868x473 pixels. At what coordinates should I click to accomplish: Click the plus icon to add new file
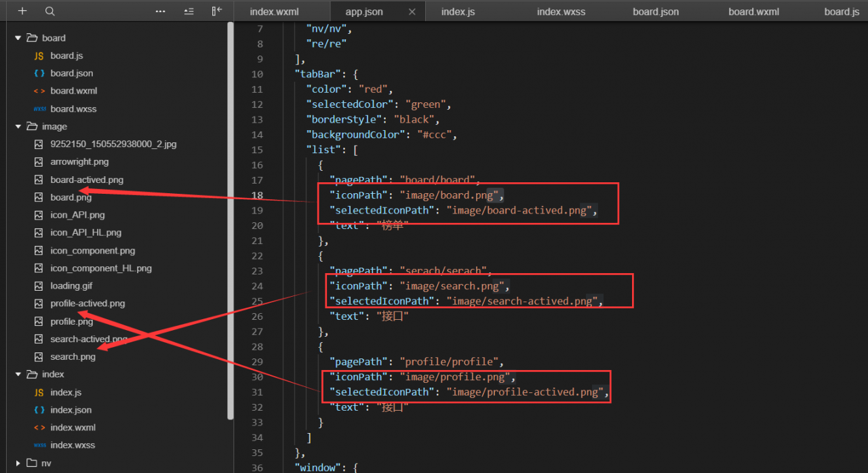[x=22, y=12]
